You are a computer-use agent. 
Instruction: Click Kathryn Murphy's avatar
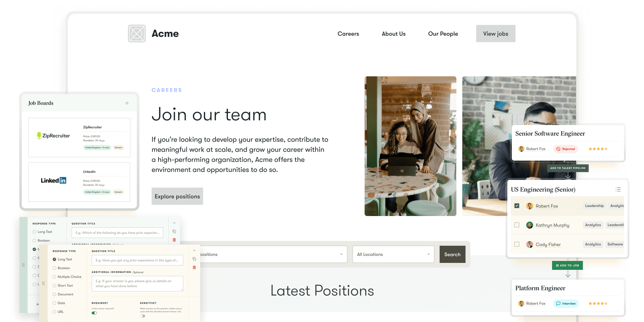(x=529, y=225)
